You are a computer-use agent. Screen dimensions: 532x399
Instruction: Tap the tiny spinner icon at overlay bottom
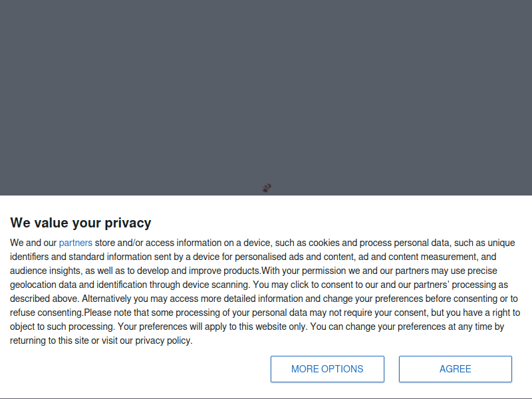(x=266, y=189)
